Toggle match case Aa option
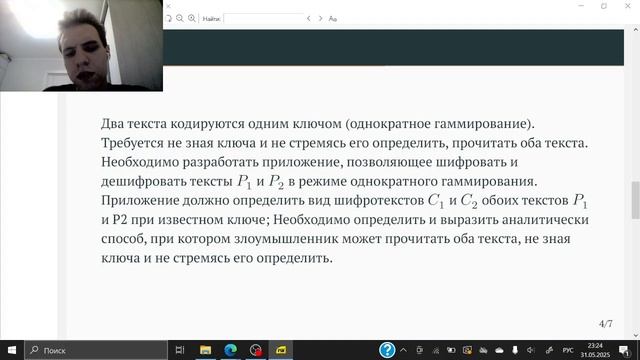Image resolution: width=640 pixels, height=360 pixels. click(333, 19)
